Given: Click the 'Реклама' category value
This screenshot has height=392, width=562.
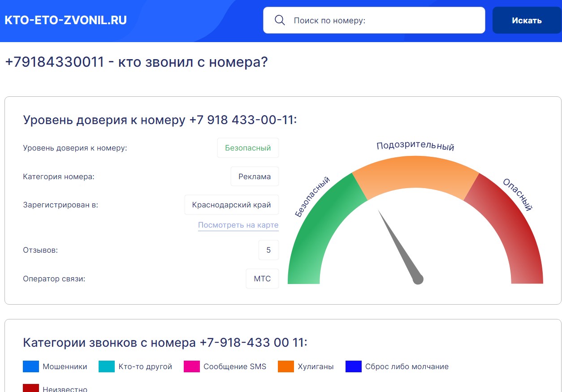Looking at the screenshot, I should click(255, 177).
